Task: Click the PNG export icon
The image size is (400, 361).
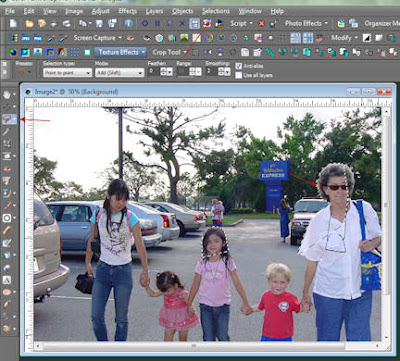Action: (x=38, y=38)
